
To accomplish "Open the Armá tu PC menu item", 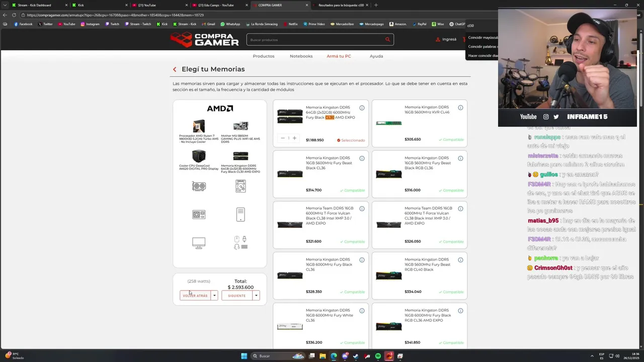I will pos(339,56).
